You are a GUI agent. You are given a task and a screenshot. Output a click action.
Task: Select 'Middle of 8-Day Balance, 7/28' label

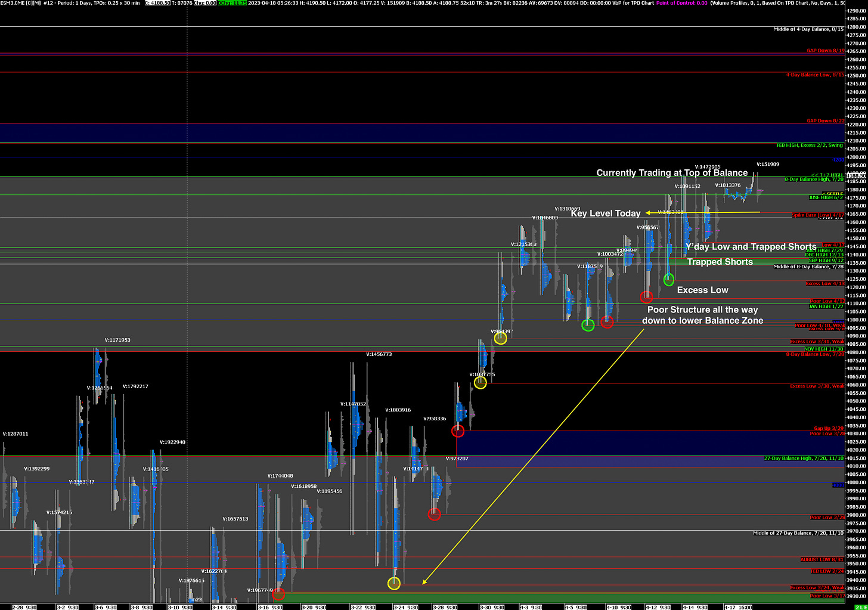point(808,267)
